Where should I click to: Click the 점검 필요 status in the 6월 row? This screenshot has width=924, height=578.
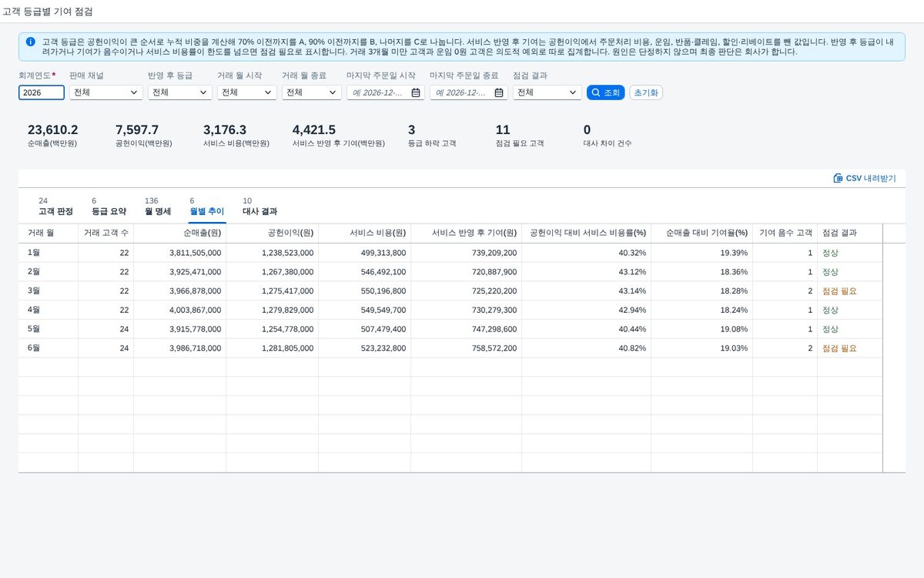pos(839,348)
